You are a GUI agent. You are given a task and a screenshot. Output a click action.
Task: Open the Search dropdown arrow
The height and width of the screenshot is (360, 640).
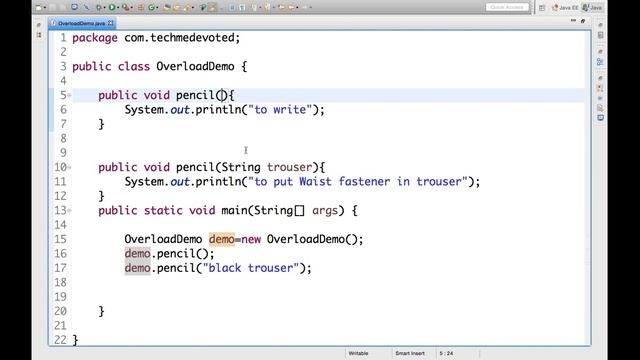193,7
